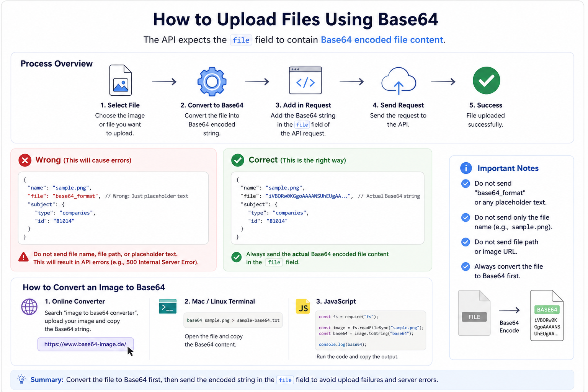Click the red X icon beside Wrong
Image resolution: width=588 pixels, height=392 pixels.
coord(25,160)
